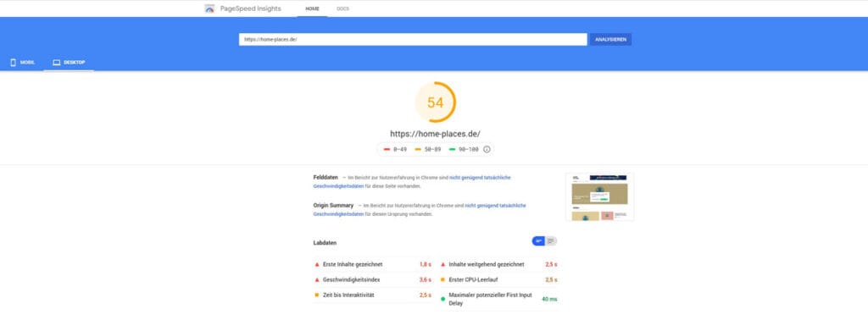Click the 3,6 s value
This screenshot has height=320, width=868.
(x=426, y=279)
